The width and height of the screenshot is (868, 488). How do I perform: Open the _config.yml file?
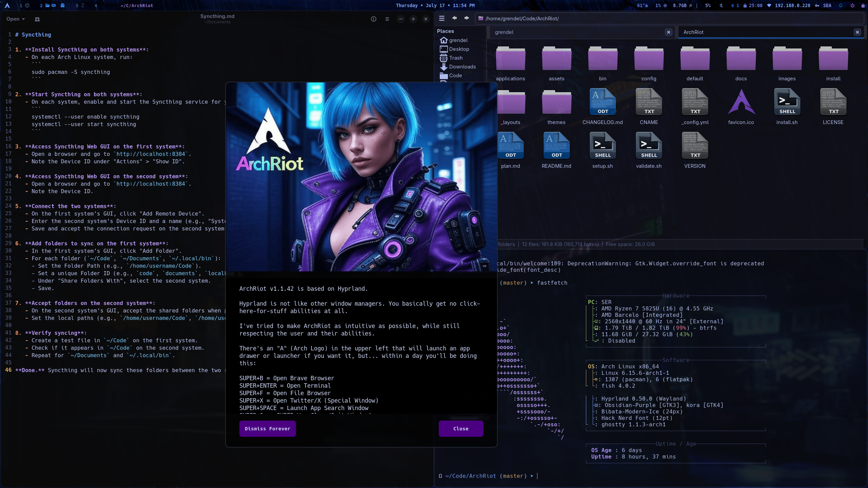[695, 106]
